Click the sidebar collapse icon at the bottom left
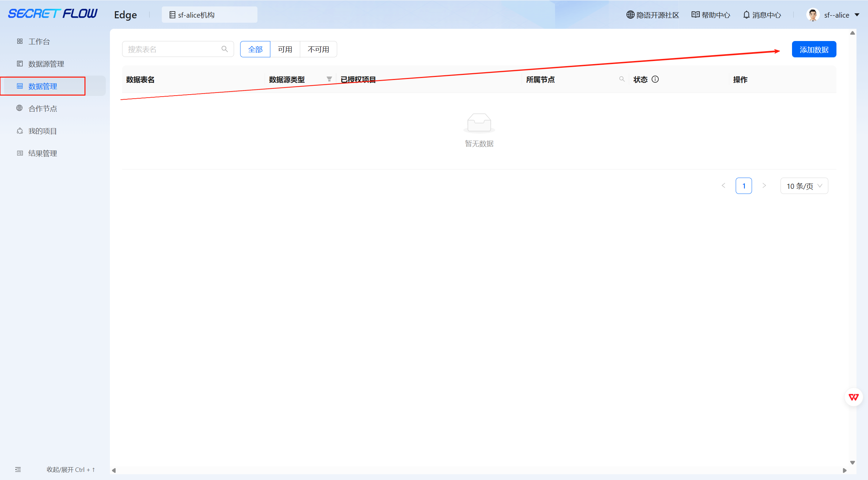Viewport: 868px width, 480px height. pos(18,469)
